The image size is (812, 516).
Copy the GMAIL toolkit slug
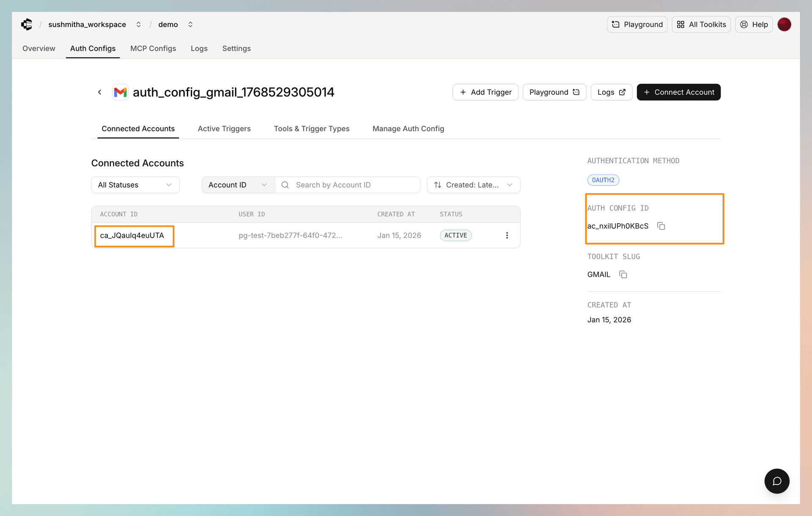pyautogui.click(x=623, y=274)
